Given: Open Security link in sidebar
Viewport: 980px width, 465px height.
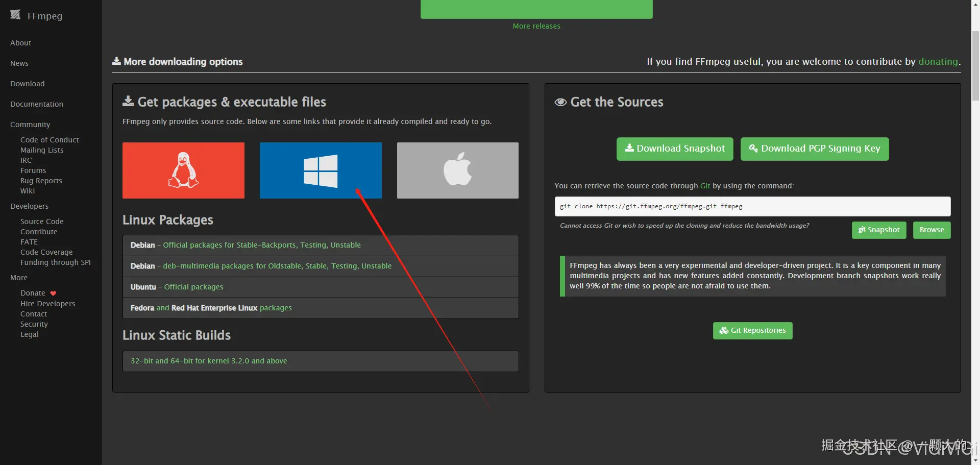Looking at the screenshot, I should click(34, 324).
